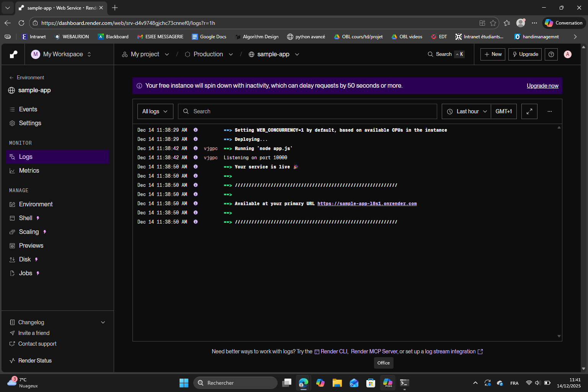This screenshot has width=588, height=392.
Task: Expand the logs view to fullscreen
Action: [x=529, y=111]
